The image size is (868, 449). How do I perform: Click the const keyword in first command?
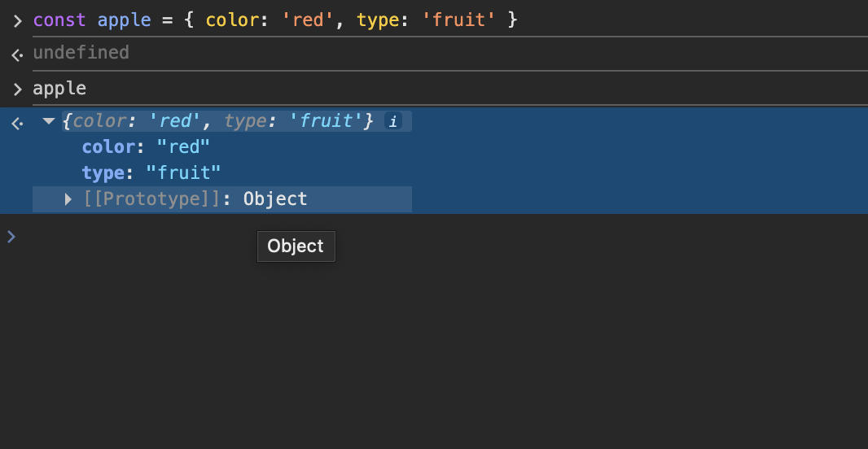[59, 20]
